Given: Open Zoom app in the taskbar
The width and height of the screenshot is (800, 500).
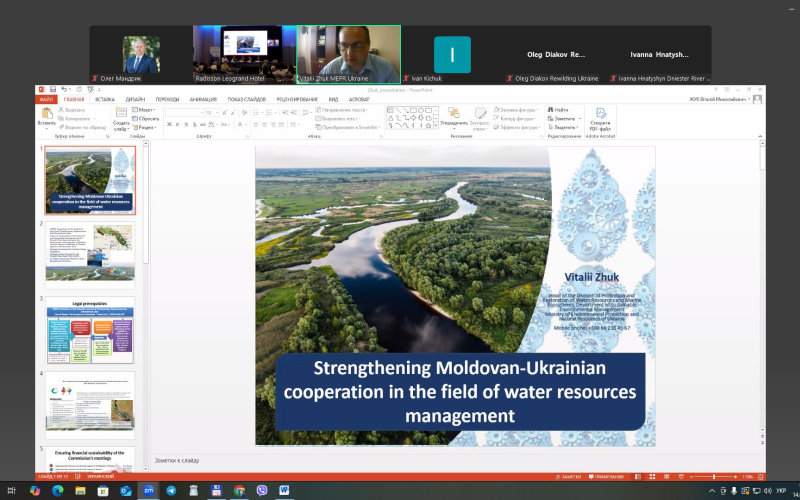Looking at the screenshot, I should tap(148, 491).
